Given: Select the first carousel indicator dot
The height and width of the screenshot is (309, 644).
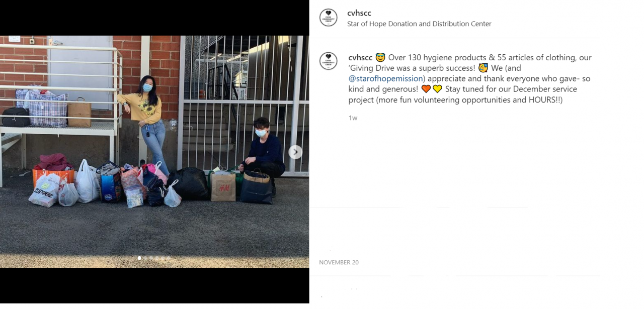Looking at the screenshot, I should [139, 258].
